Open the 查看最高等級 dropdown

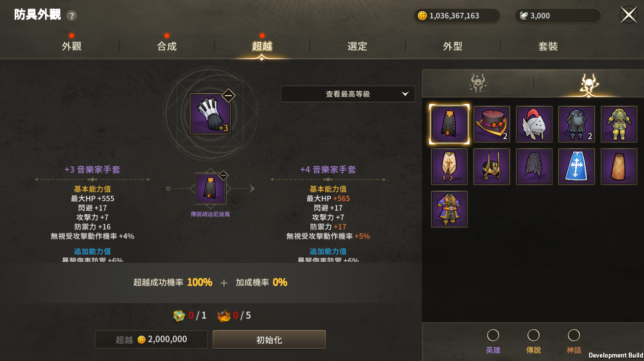[348, 94]
